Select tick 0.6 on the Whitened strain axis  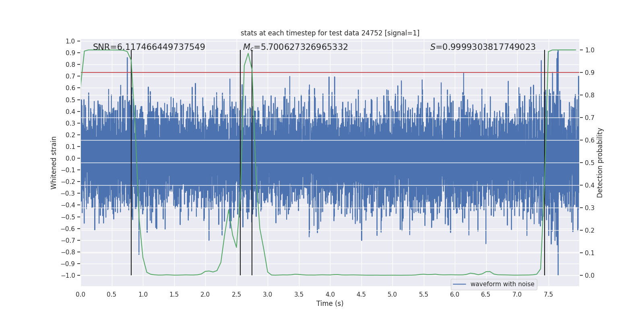coord(70,88)
